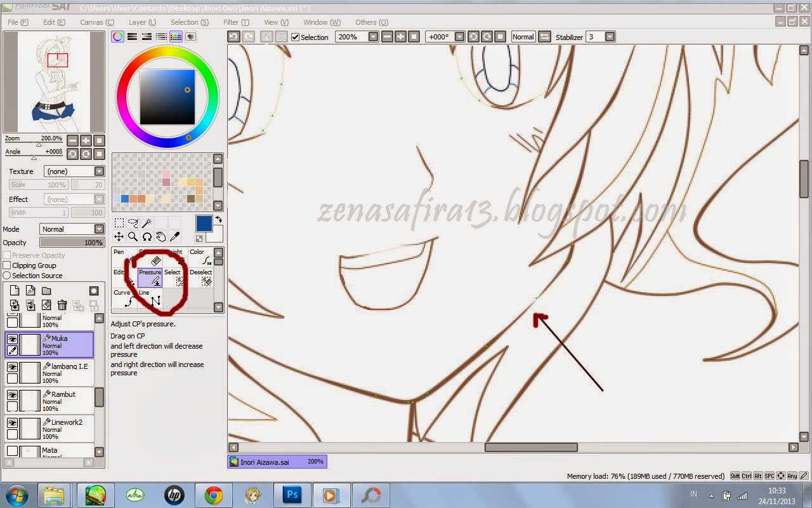Click the canvas horizontal scrollbar
Image resolution: width=812 pixels, height=508 pixels.
coord(531,447)
